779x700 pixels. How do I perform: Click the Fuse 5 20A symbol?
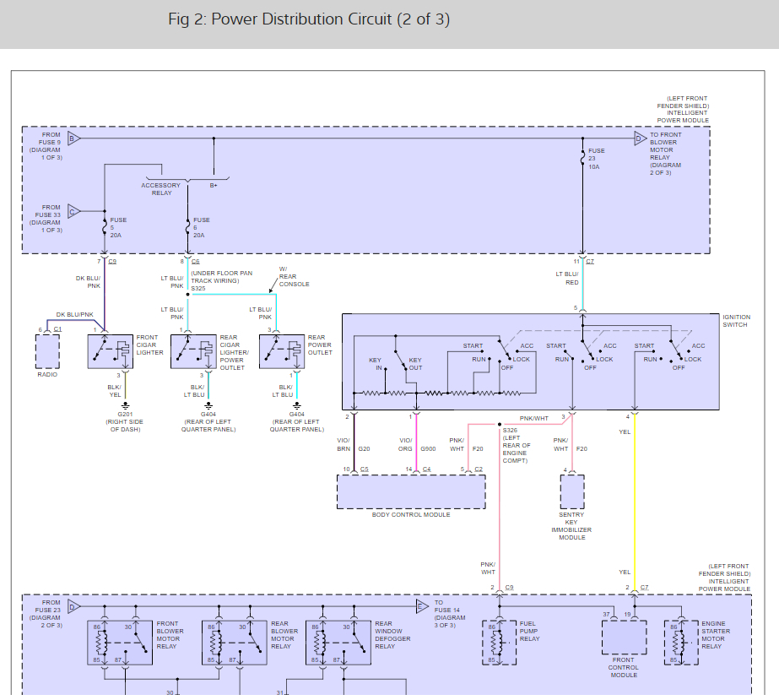pos(104,226)
